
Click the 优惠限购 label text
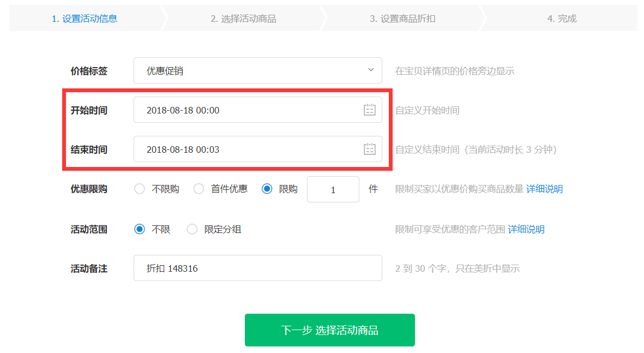(89, 189)
